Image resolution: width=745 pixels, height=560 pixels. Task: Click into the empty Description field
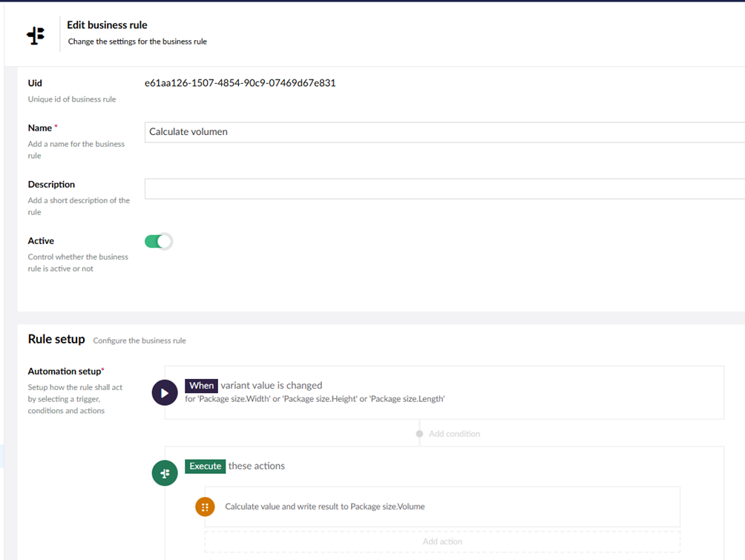pos(444,188)
